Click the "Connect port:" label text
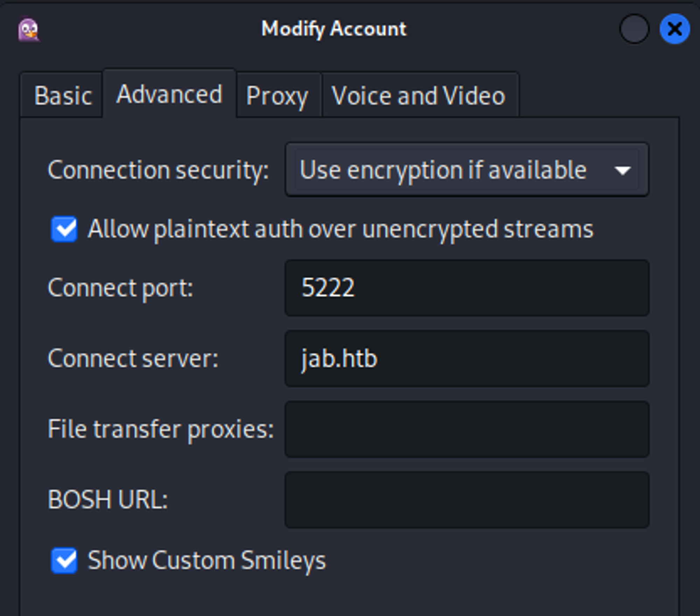 click(120, 288)
